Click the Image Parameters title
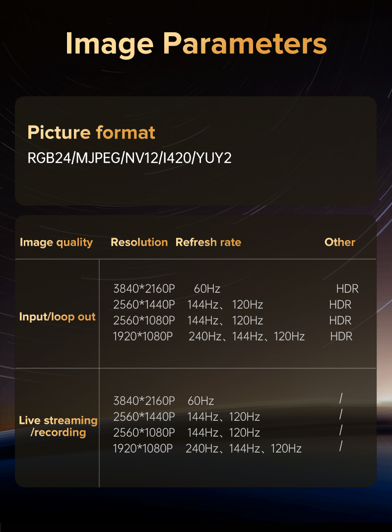 point(196,44)
